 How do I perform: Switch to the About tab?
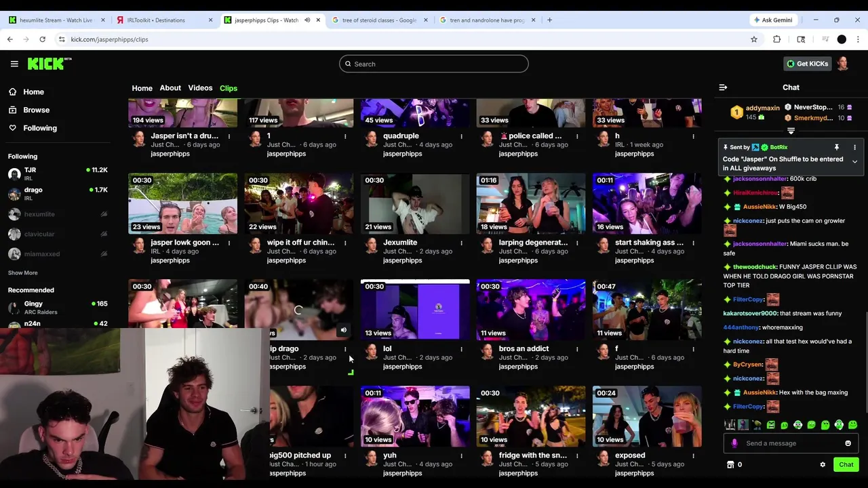(170, 88)
